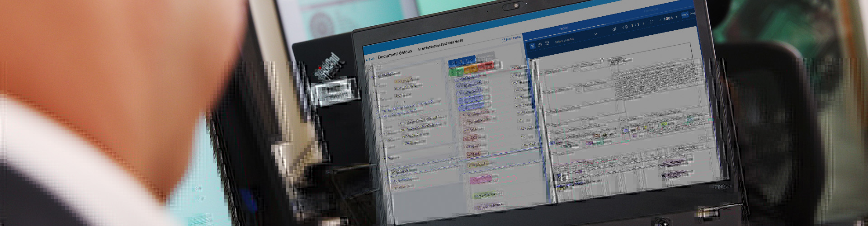The image size is (868, 226).
Task: Open fullscreen view of the document
Action: (651, 22)
